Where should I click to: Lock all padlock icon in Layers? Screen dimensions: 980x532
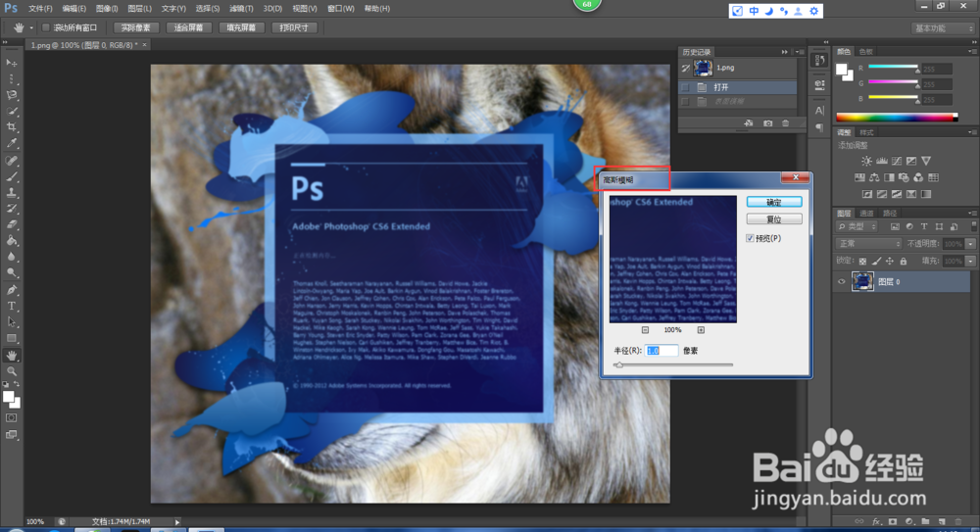pos(904,262)
